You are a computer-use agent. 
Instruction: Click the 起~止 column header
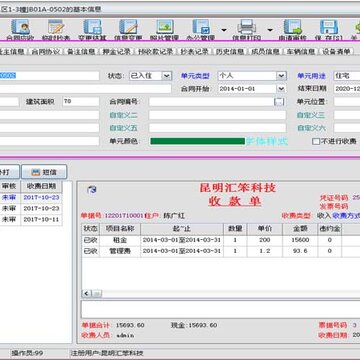pos(182,229)
